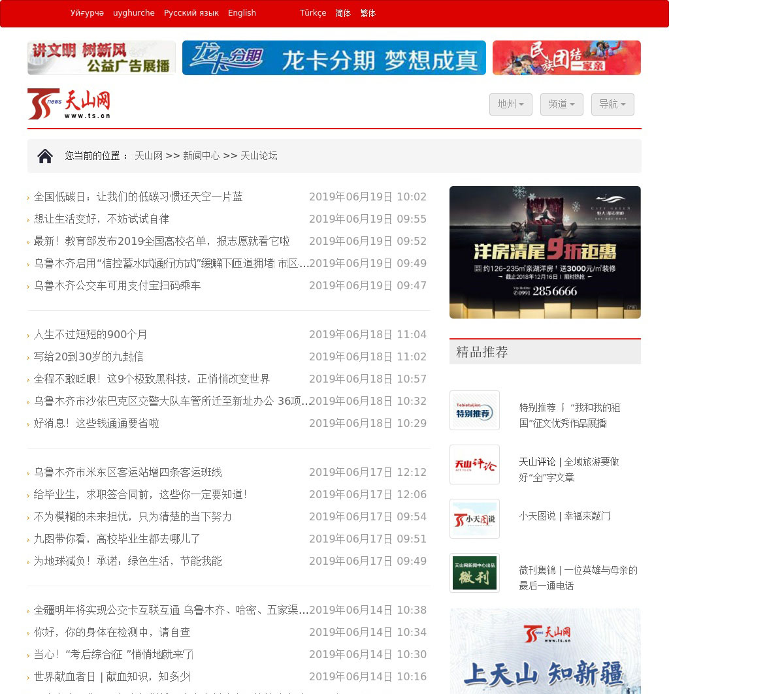
Task: Open the 天山评论 thumbnail icon
Action: tap(474, 465)
